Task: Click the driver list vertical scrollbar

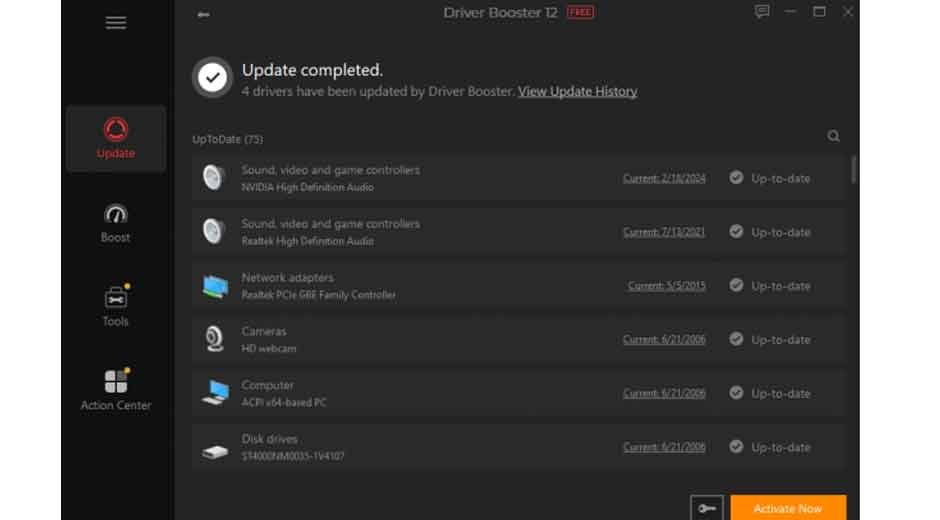Action: 853,170
